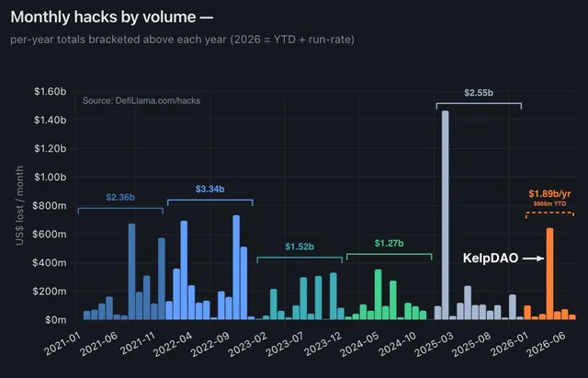This screenshot has width=588, height=378.
Task: Click the $986m YTD small label
Action: pyautogui.click(x=549, y=204)
